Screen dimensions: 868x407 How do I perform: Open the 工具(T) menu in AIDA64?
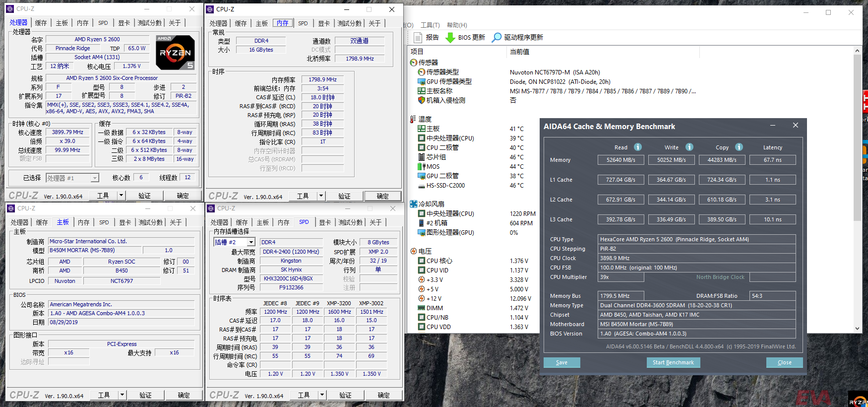click(x=430, y=25)
